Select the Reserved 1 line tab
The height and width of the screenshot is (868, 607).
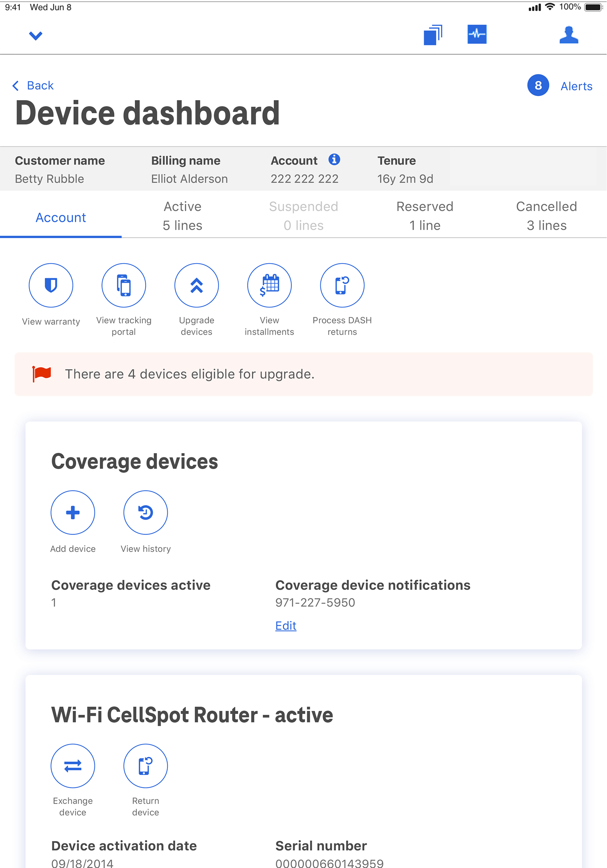tap(425, 216)
